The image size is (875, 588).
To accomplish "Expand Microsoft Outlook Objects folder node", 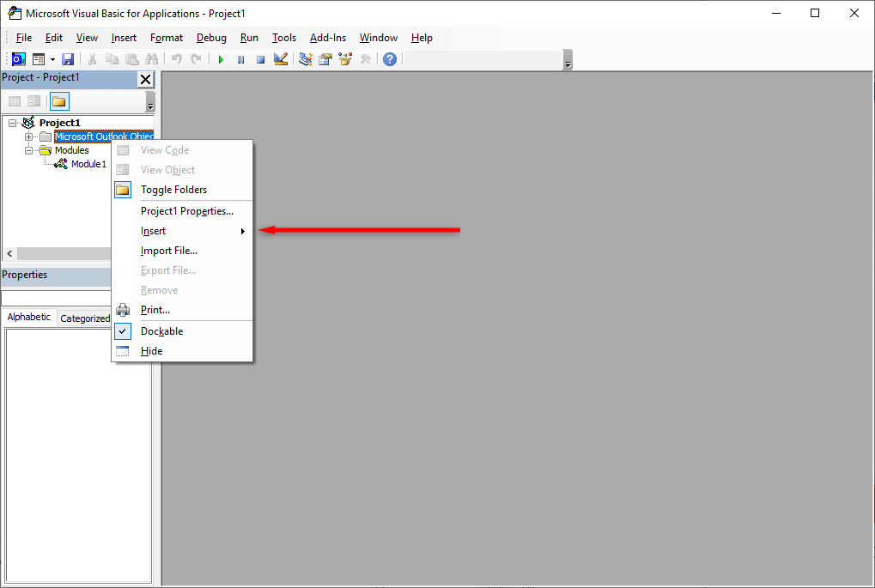I will point(28,136).
